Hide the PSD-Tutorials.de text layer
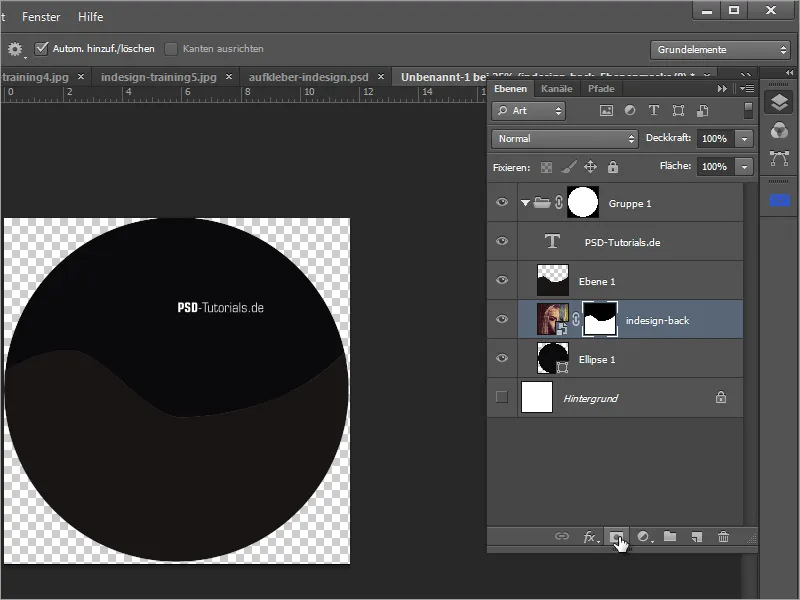800x600 pixels. point(502,241)
